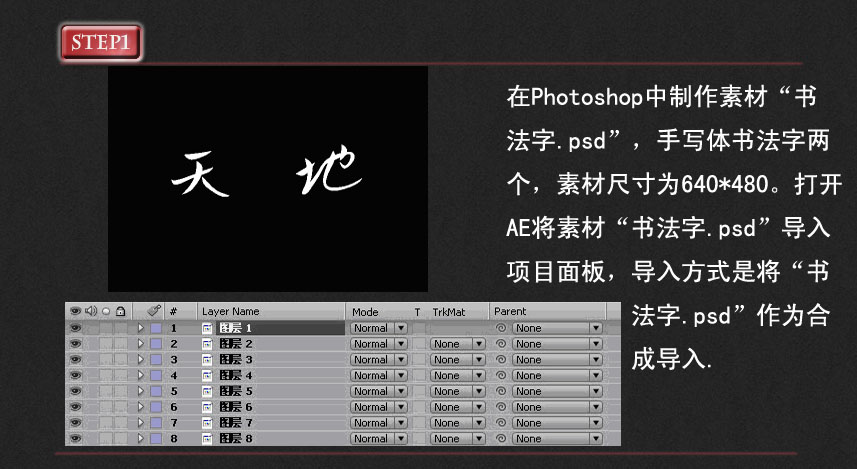Click the parent pick whip spiral for layer 7

coord(501,423)
